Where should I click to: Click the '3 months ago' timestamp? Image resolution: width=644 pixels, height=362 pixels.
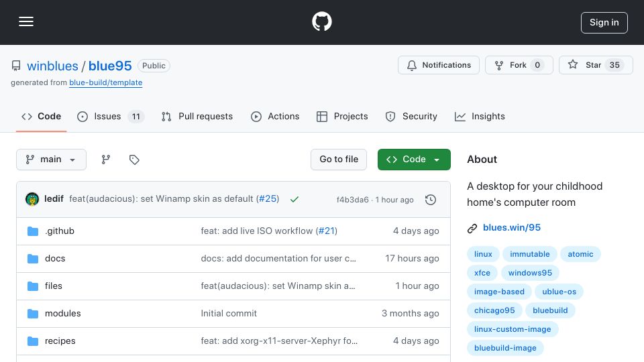point(411,314)
